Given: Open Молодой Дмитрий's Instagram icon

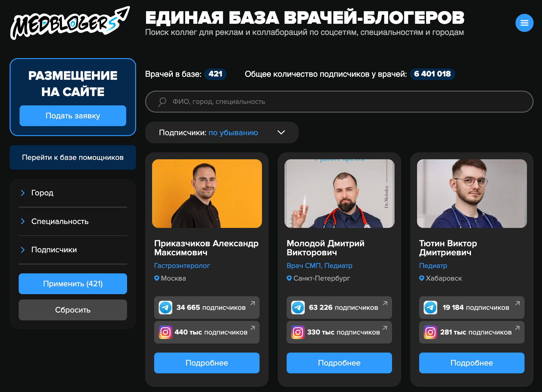Looking at the screenshot, I should pos(298,332).
